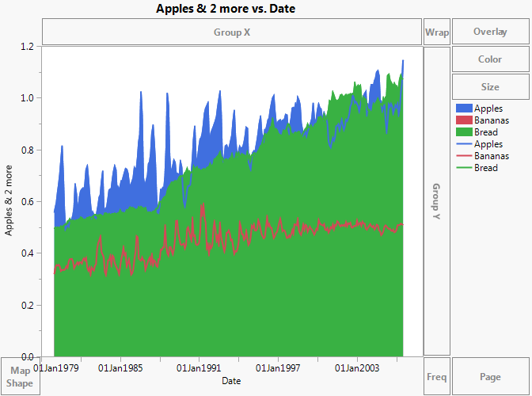Click the chart title 'Apples & 2 more vs. Date'

click(226, 8)
